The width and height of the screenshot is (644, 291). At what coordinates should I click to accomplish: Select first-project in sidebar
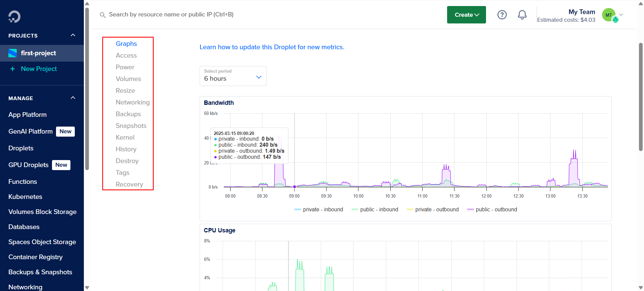42,53
